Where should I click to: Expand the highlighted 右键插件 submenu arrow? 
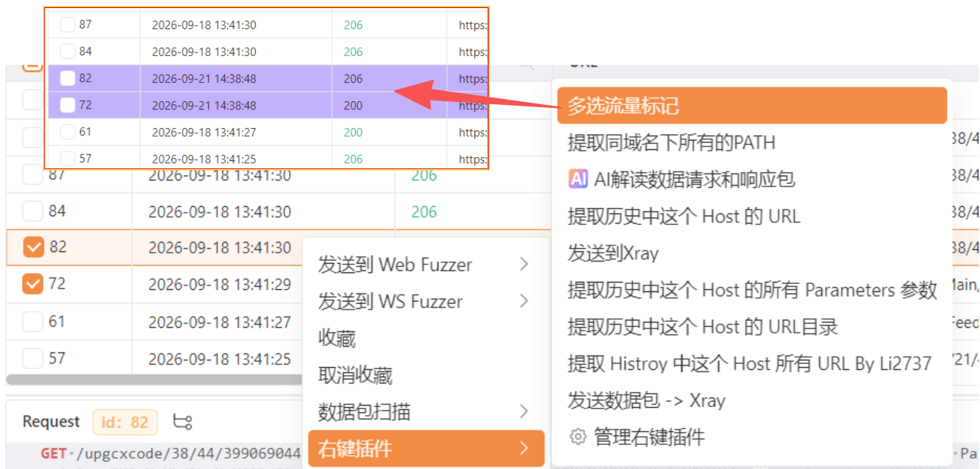click(523, 449)
